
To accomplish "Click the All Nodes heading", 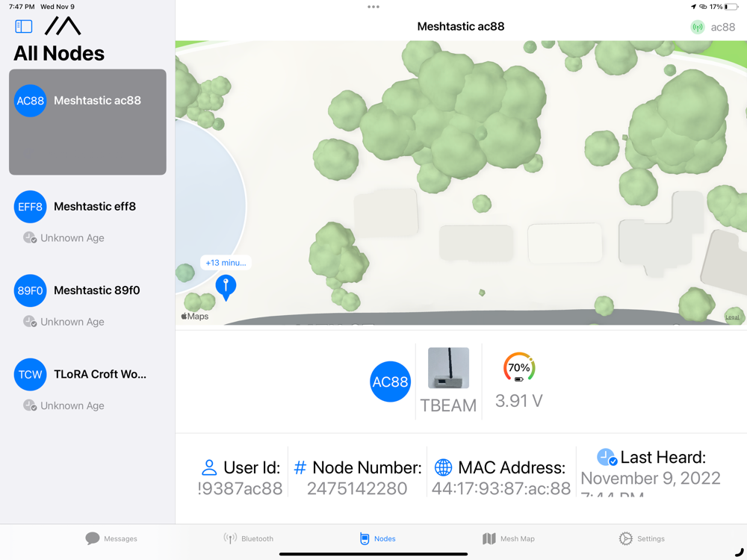I will point(59,53).
